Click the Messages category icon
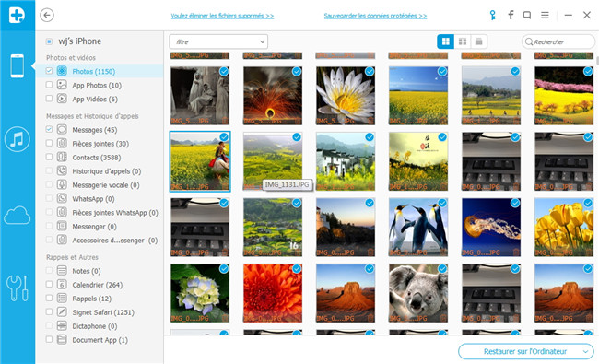 [x=62, y=130]
